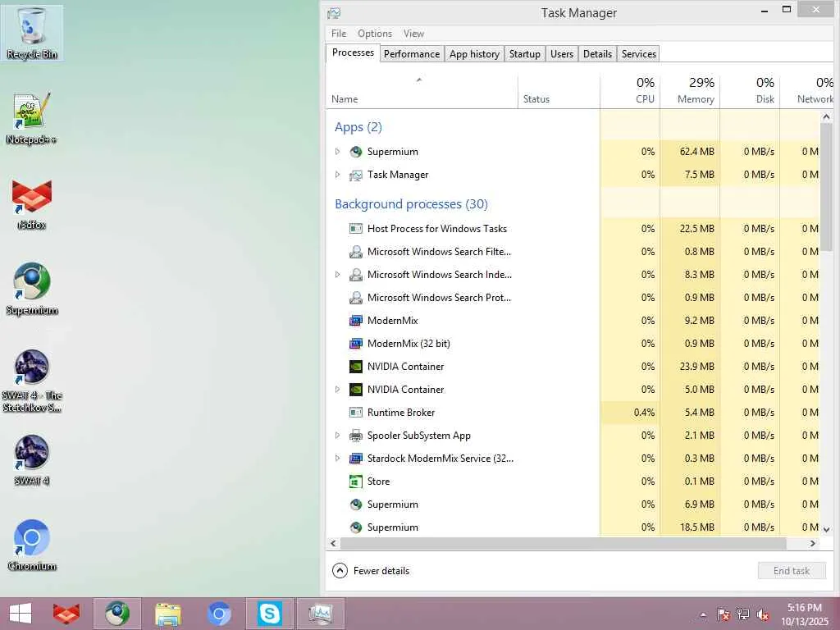Screen dimensions: 840x630
Task: Select SWAT 4 The Stetchkov desktop shortcut
Action: [x=32, y=381]
